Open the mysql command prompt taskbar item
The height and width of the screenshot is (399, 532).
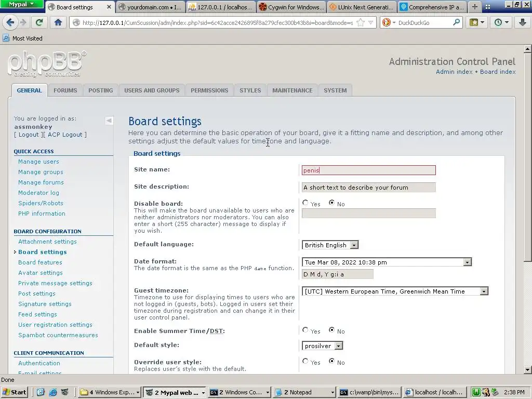[x=369, y=392]
